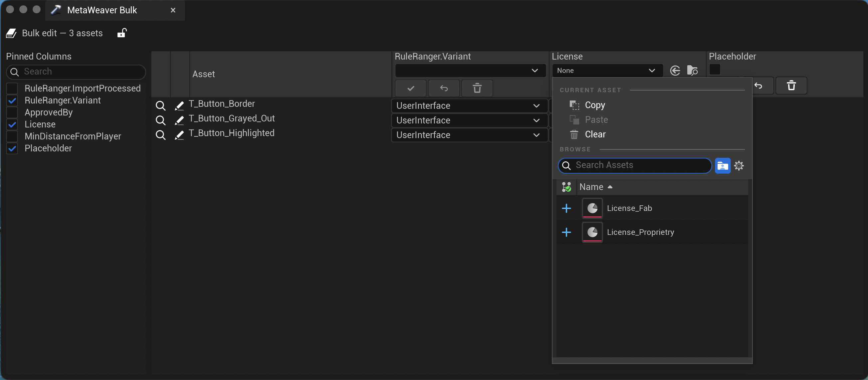This screenshot has width=868, height=380.
Task: Click the use-selected-asset arrow icon beside License dropdown
Action: point(675,71)
